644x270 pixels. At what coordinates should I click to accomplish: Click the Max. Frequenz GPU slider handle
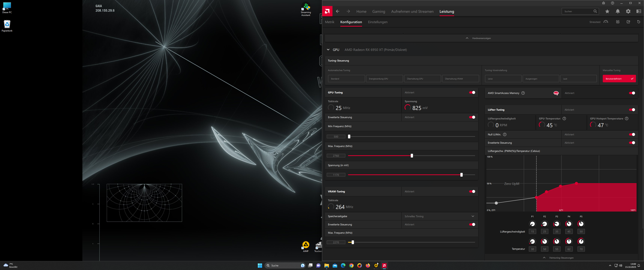click(412, 156)
